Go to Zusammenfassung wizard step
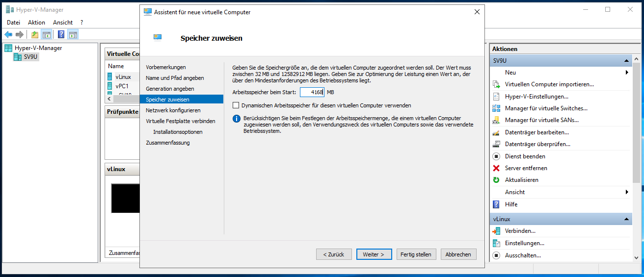Viewport: 644px width, 277px height. pos(168,143)
